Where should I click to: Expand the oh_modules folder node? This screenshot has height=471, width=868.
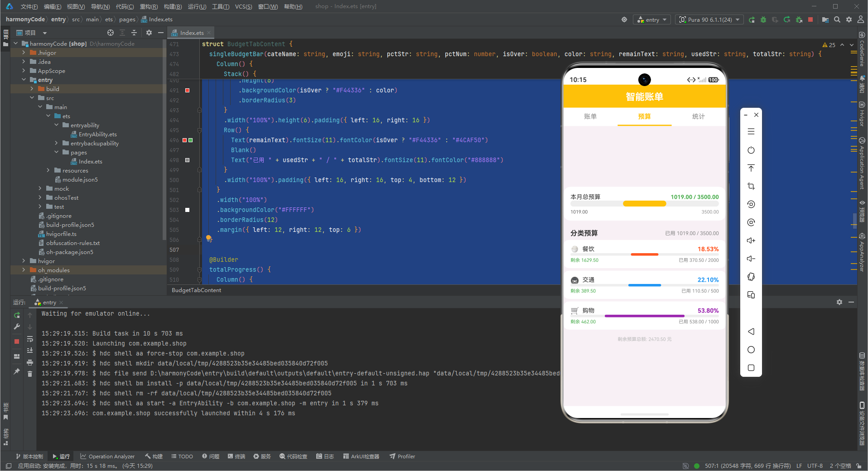[x=24, y=270]
